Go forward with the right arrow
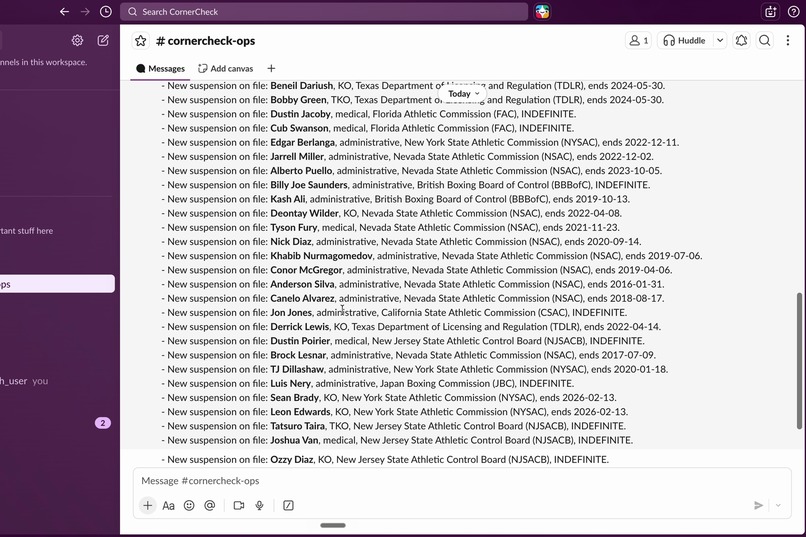The width and height of the screenshot is (806, 537). pyautogui.click(x=85, y=11)
